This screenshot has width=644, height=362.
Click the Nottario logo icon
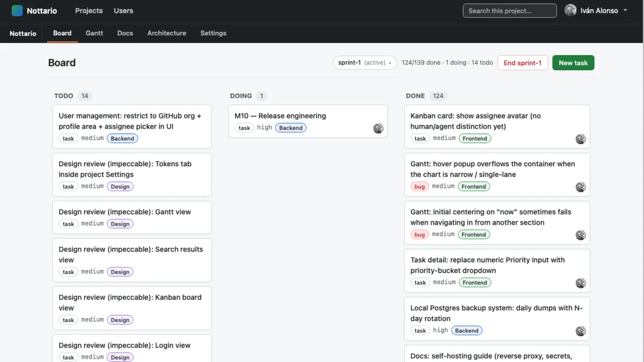[x=17, y=11]
